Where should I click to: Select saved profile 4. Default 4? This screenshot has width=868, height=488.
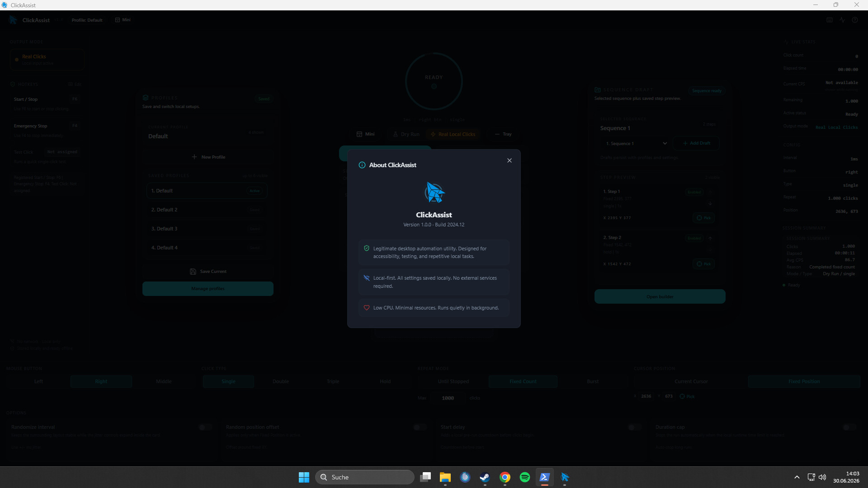click(207, 248)
